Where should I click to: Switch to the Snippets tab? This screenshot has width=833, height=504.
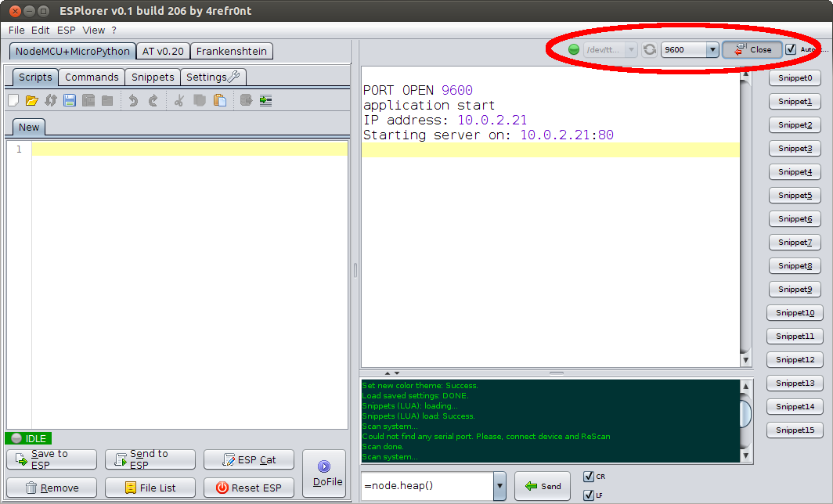click(x=153, y=77)
